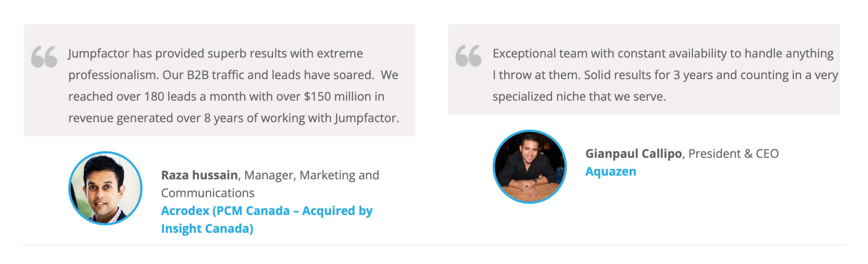This screenshot has height=264, width=868.
Task: Select the name Raza hussain
Action: tap(199, 175)
